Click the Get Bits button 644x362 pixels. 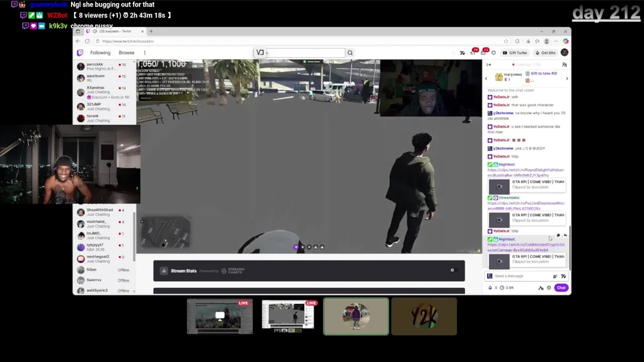tap(545, 53)
